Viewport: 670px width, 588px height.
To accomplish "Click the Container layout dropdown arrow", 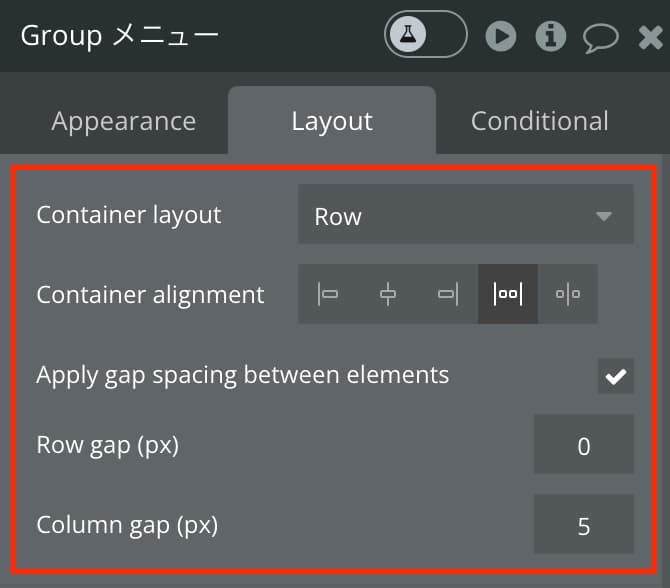I will coord(604,216).
